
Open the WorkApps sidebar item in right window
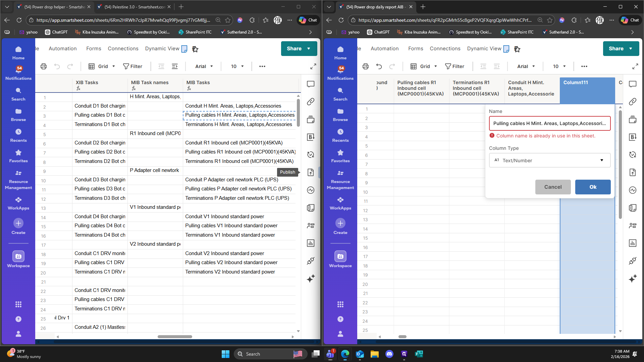pos(340,203)
